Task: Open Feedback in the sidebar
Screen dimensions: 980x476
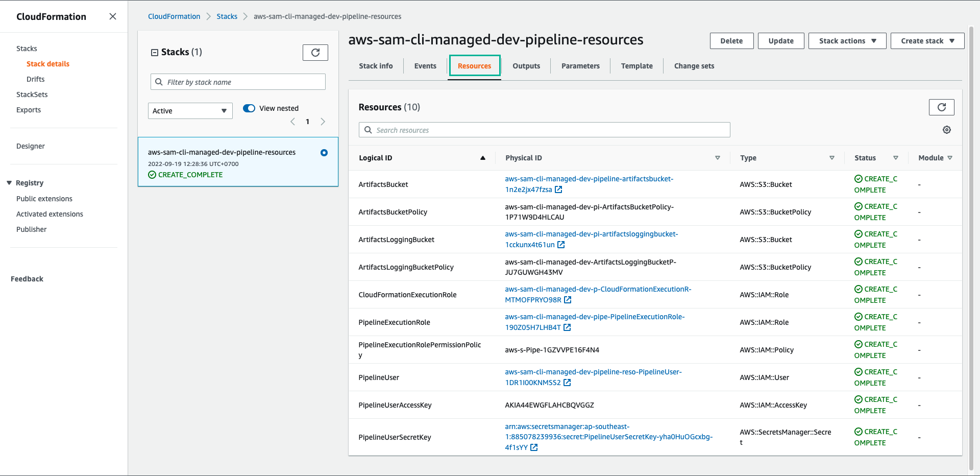Action: [x=27, y=279]
